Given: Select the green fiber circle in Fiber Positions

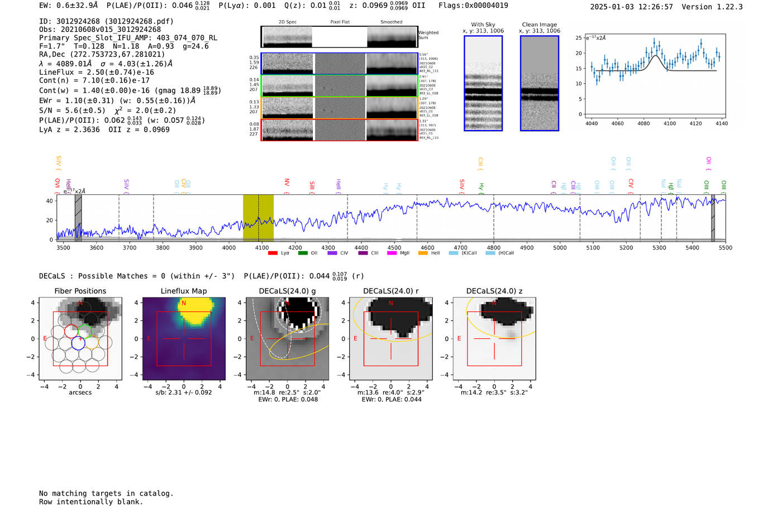Looking at the screenshot, I should (x=85, y=332).
